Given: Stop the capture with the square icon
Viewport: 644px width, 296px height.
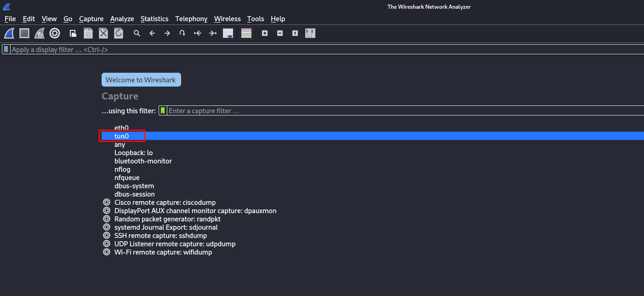Looking at the screenshot, I should [x=24, y=33].
